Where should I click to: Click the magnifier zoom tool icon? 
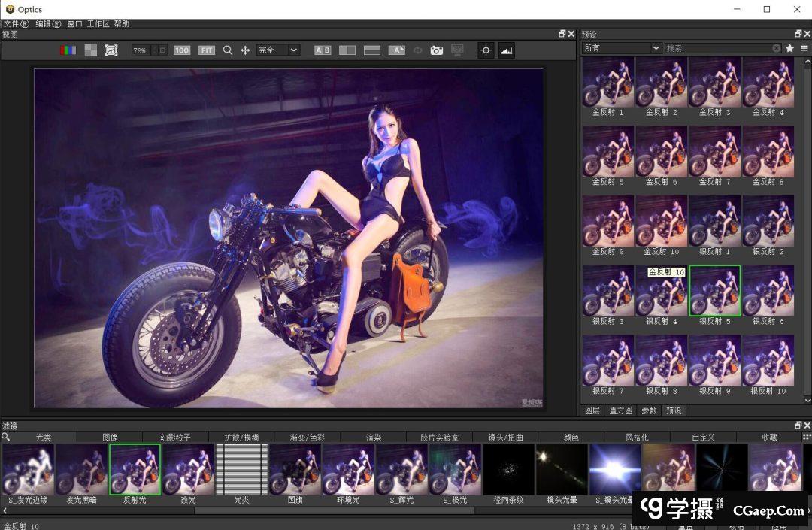click(x=228, y=50)
